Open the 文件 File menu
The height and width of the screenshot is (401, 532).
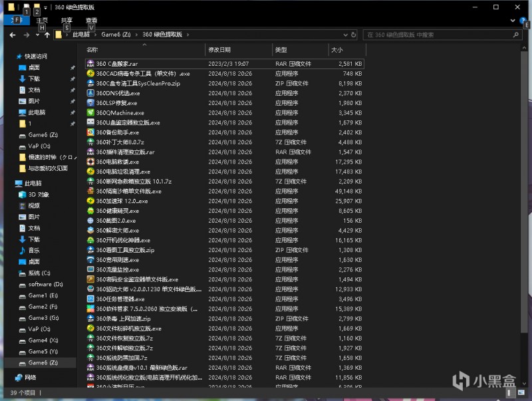(17, 21)
